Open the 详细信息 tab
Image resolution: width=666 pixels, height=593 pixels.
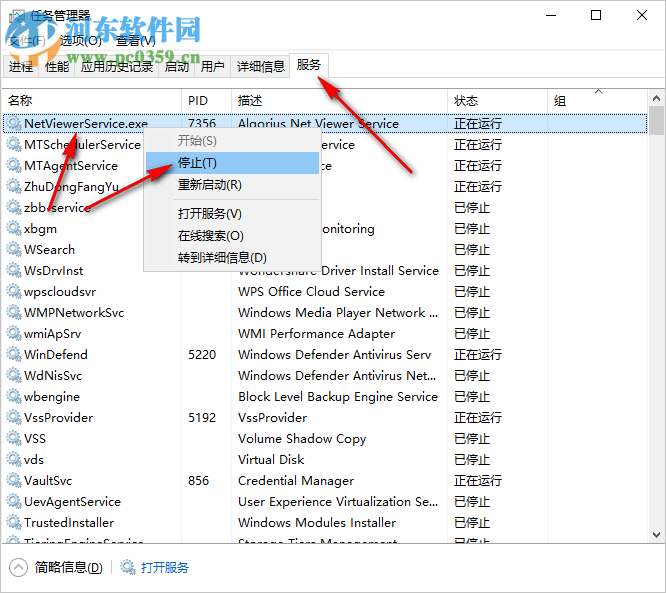(260, 67)
